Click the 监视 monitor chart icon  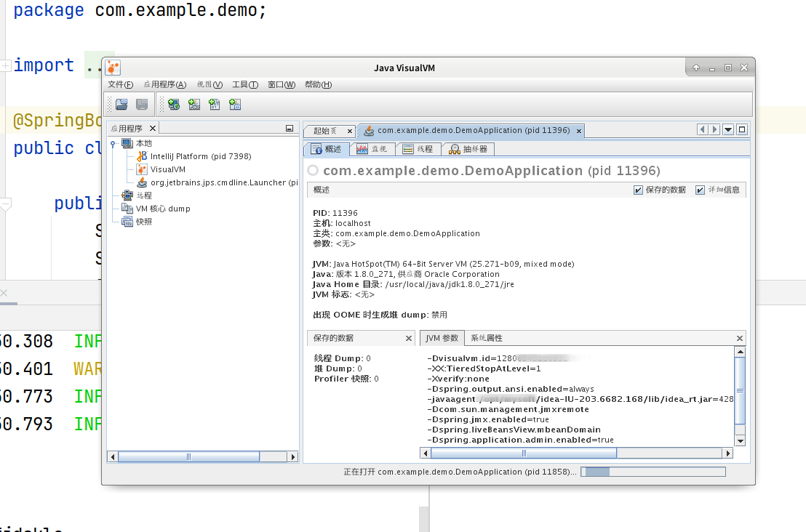click(362, 149)
